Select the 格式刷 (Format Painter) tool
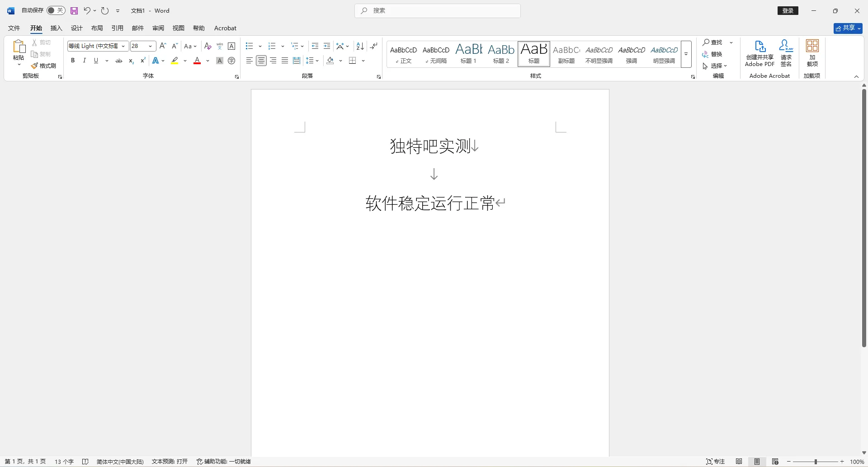Viewport: 868px width, 467px height. tap(43, 66)
